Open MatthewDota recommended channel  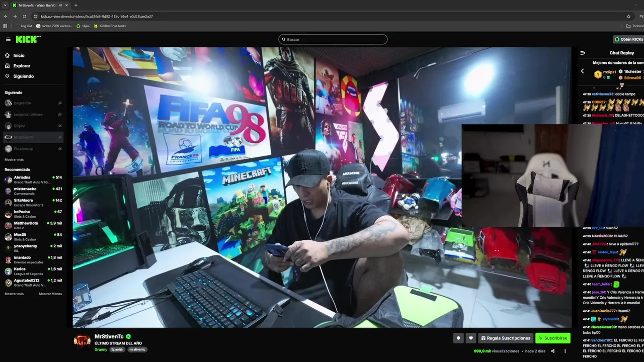33,225
